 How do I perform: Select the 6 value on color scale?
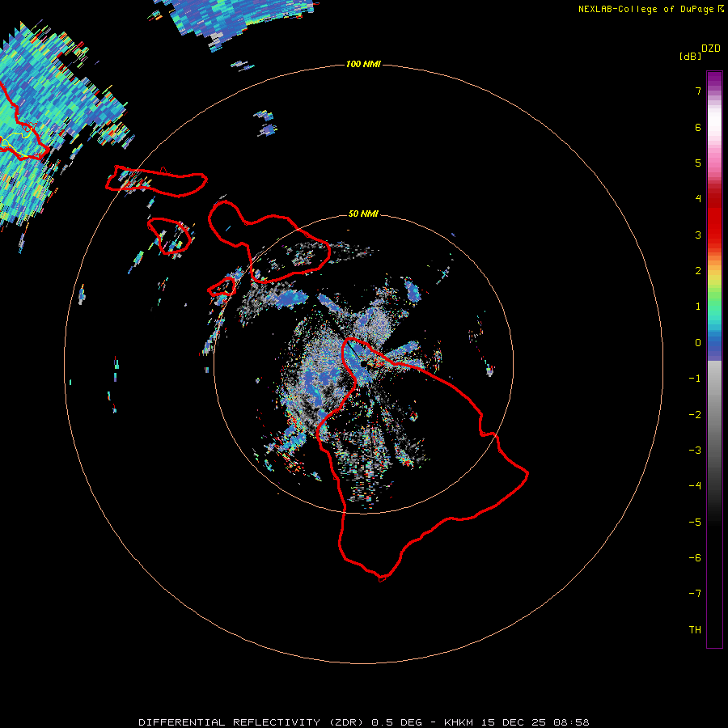pyautogui.click(x=698, y=127)
